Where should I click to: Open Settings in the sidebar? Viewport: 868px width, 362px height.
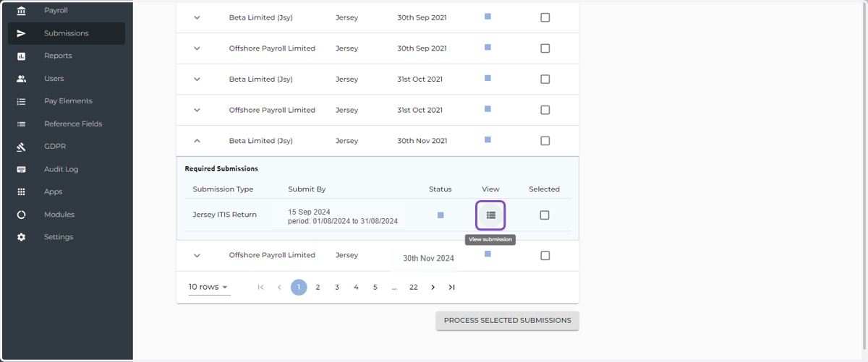click(67, 237)
